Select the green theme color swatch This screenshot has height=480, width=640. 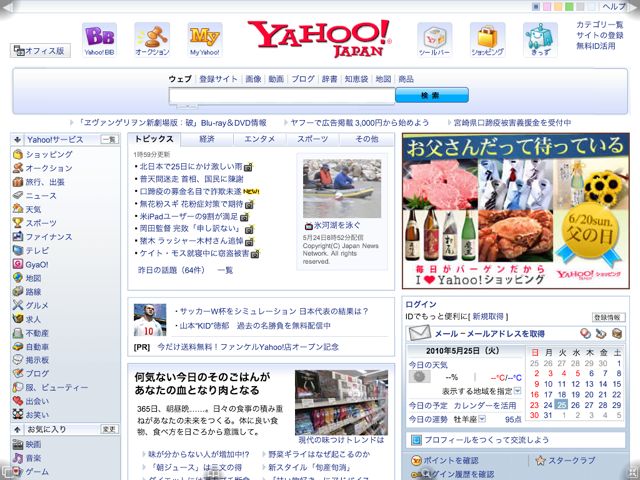(569, 7)
